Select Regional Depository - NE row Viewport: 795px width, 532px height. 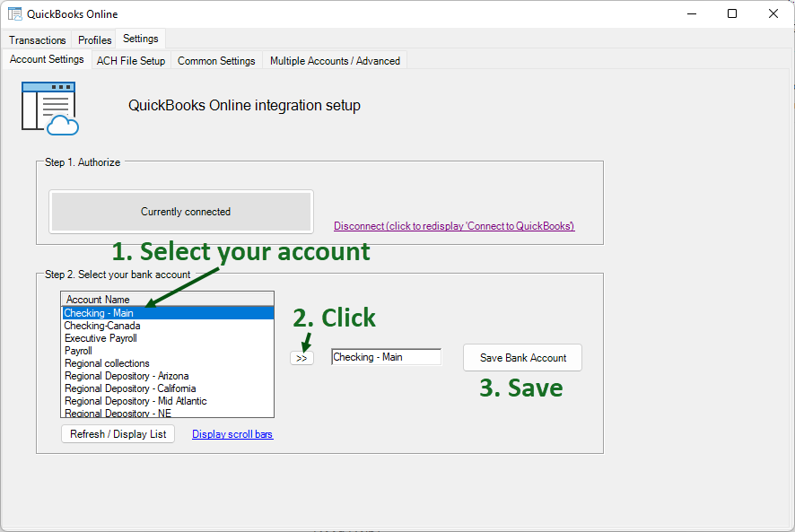(168, 413)
